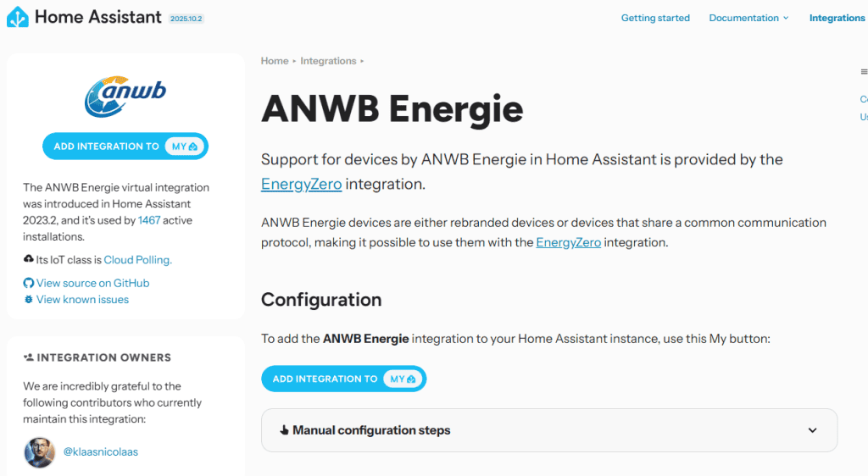
Task: Click the ANWB logo image
Action: click(125, 96)
